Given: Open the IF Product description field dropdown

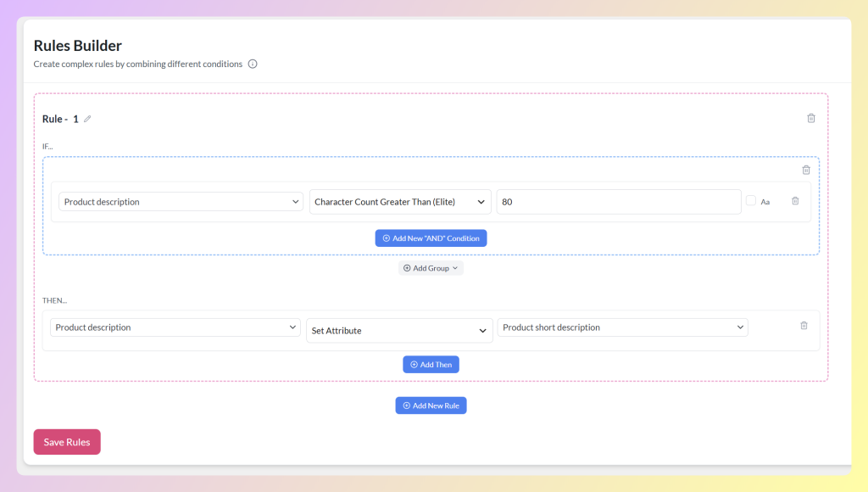Looking at the screenshot, I should [181, 202].
